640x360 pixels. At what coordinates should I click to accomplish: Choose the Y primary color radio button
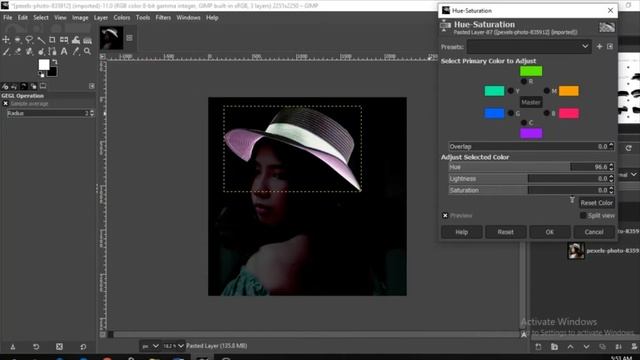tap(511, 91)
